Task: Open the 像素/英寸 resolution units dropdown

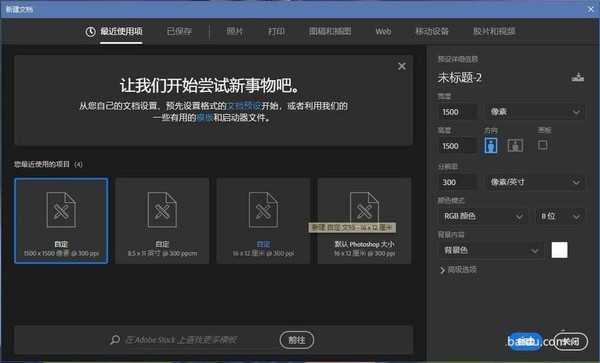Action: (535, 182)
